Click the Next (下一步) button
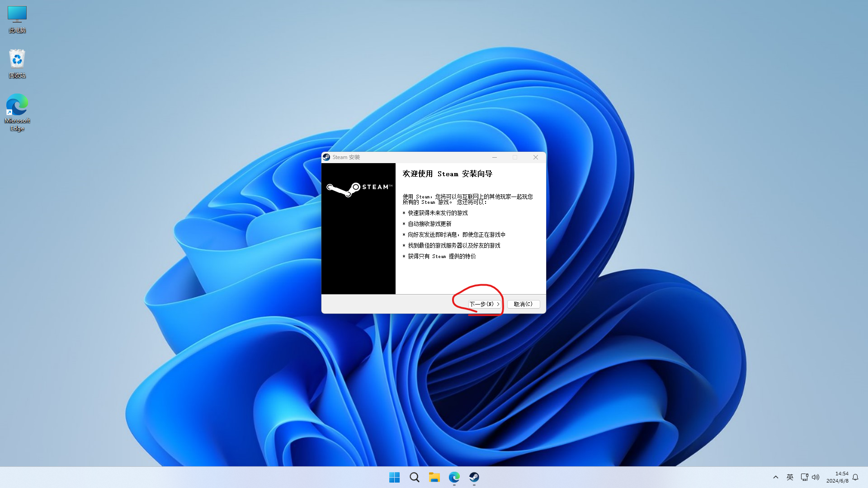Image resolution: width=868 pixels, height=488 pixels. (484, 304)
